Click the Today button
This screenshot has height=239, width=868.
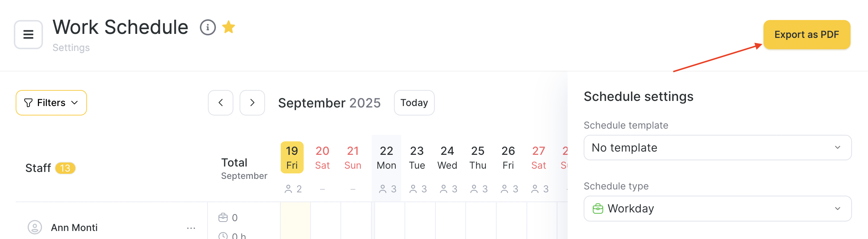[x=414, y=103]
